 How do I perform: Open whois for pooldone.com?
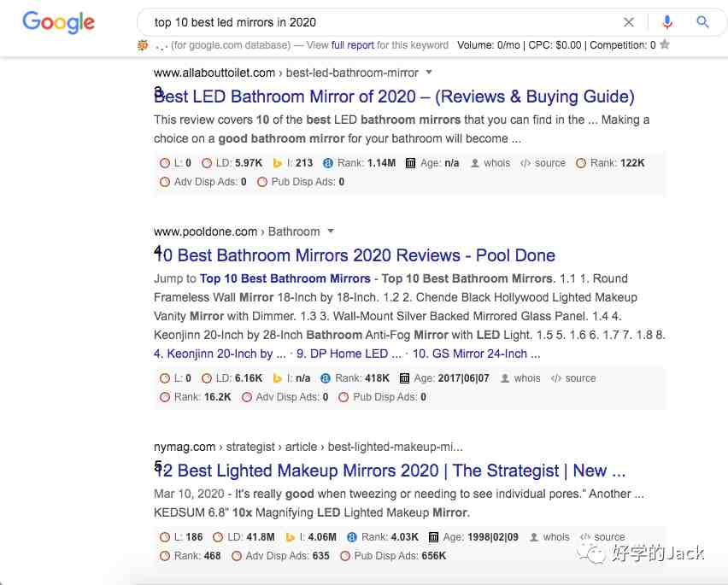[520, 378]
